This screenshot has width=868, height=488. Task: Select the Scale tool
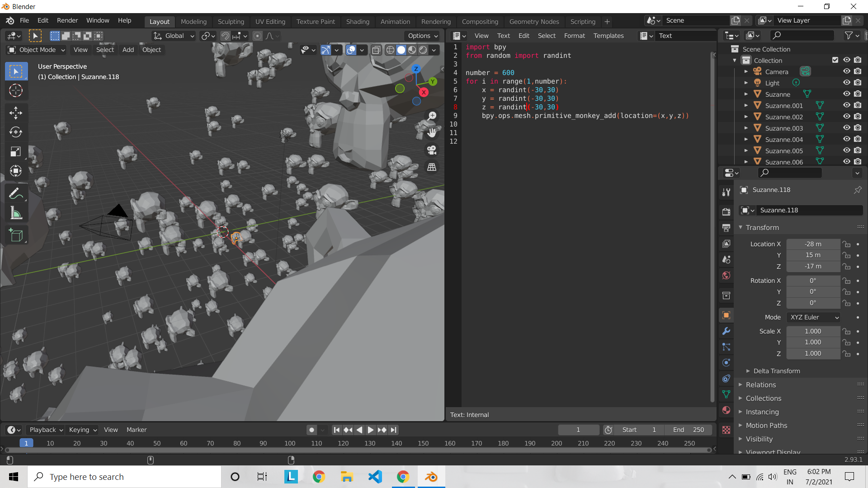(16, 151)
